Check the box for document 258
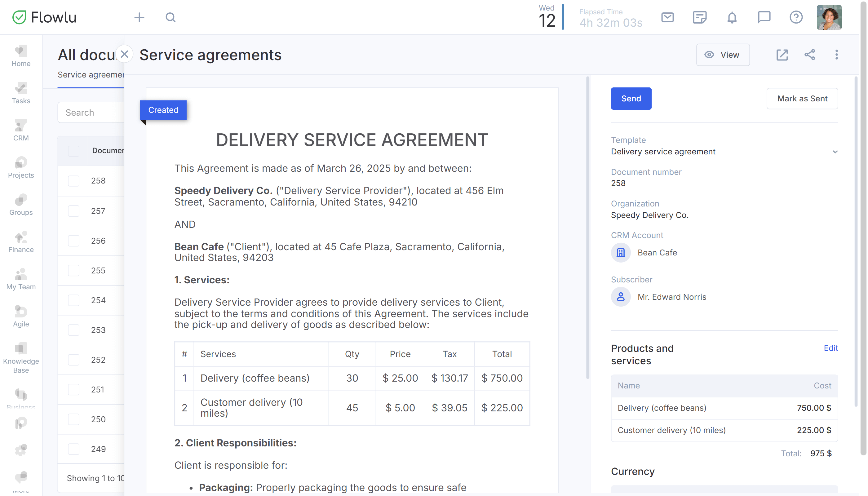This screenshot has width=868, height=496. tap(73, 180)
